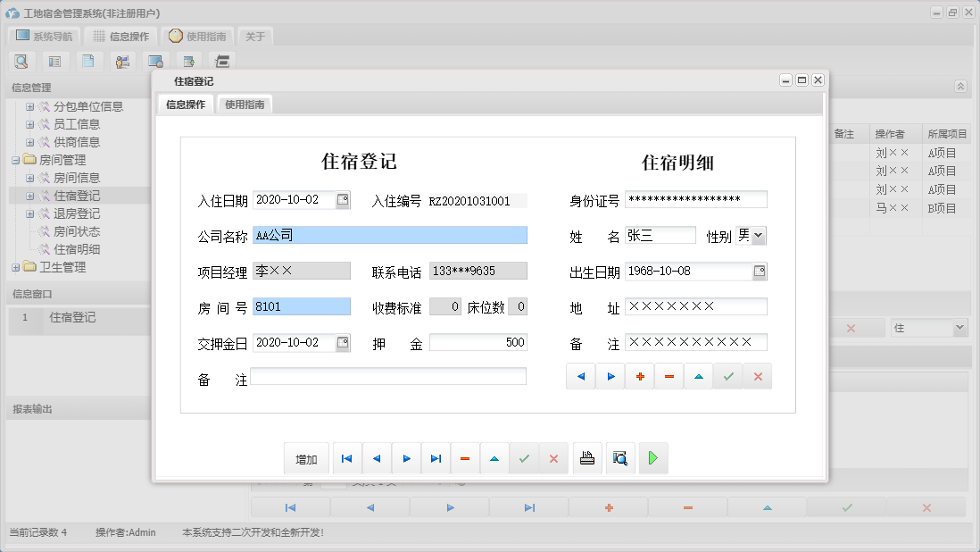980x552 pixels.
Task: Open the employee information toolbar icon
Action: tap(122, 61)
